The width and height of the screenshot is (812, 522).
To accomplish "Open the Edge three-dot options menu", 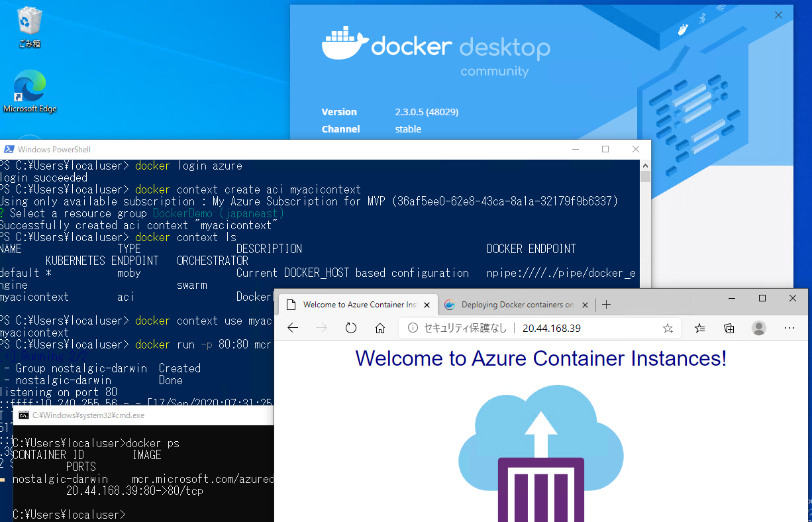I will coord(789,327).
